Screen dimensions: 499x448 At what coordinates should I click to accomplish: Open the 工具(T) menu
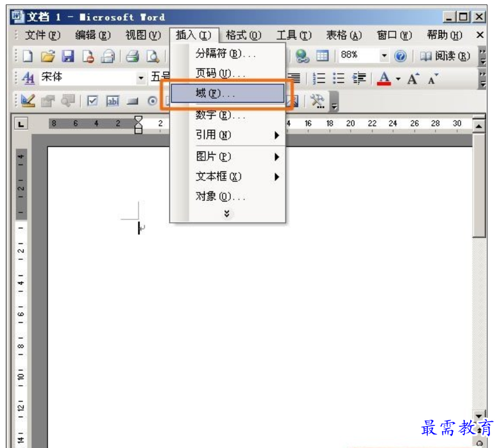click(x=294, y=35)
